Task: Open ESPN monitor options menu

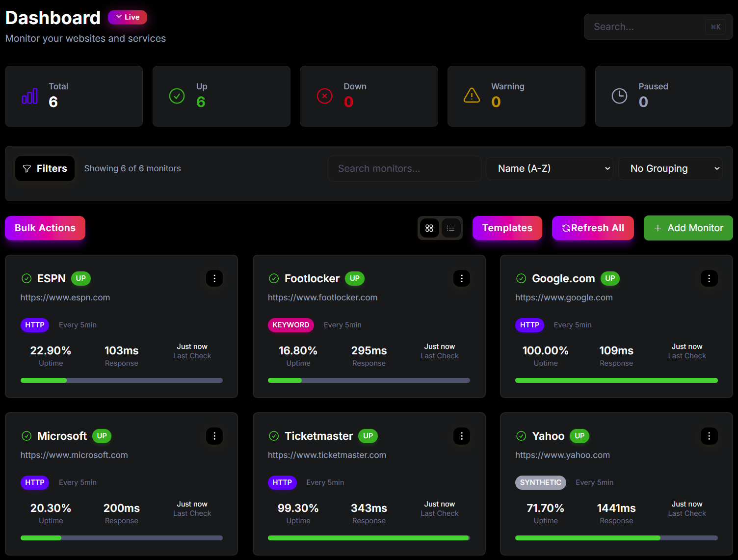Action: pyautogui.click(x=214, y=278)
